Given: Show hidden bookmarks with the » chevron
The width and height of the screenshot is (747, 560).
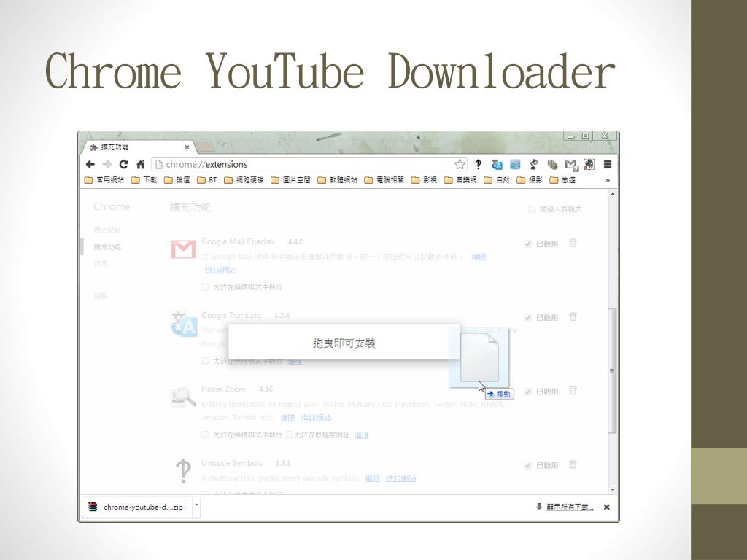Looking at the screenshot, I should pyautogui.click(x=608, y=180).
